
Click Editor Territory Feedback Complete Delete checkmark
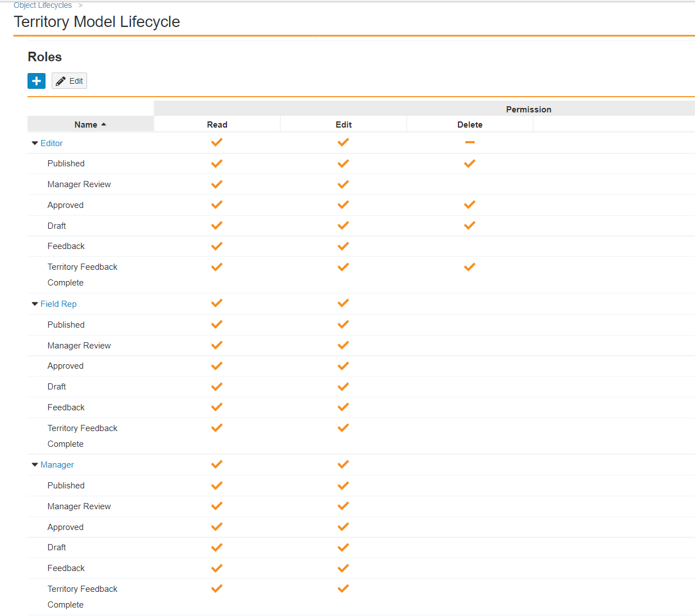point(470,267)
